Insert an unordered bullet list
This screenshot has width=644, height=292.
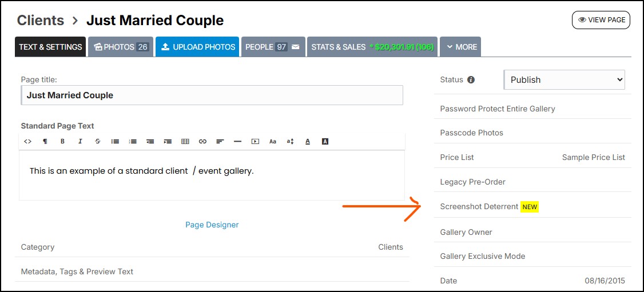115,142
